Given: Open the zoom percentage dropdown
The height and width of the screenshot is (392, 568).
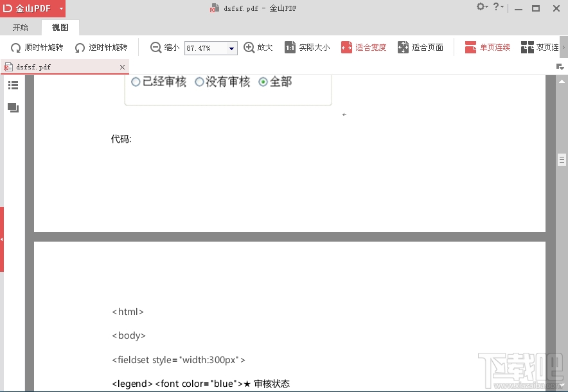Looking at the screenshot, I should [230, 47].
